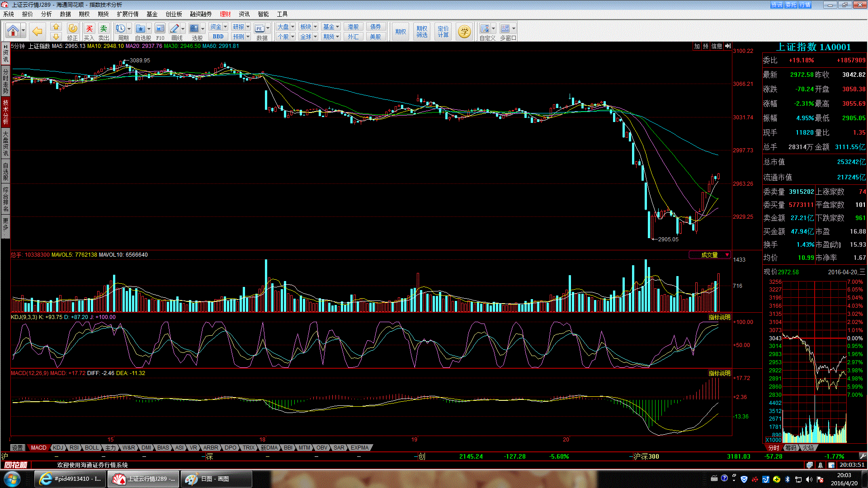Screen dimensions: 868x488
Task: Click the BBD button
Action: coord(218,37)
